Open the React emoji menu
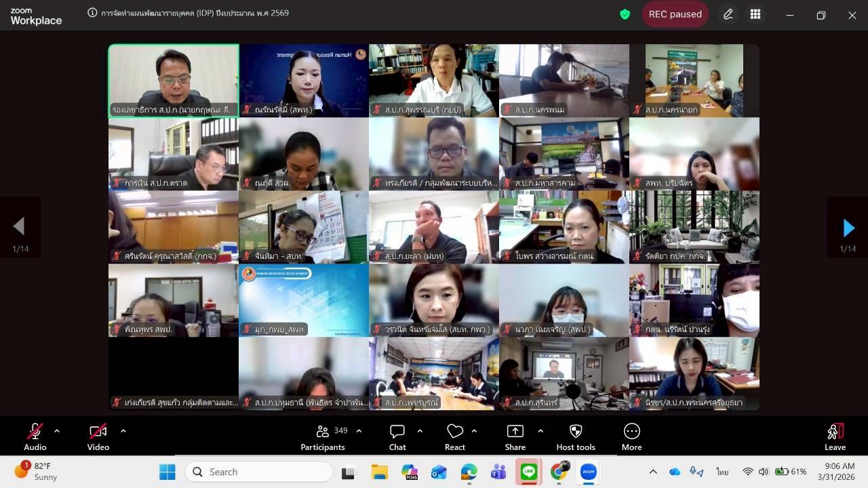This screenshot has width=868, height=488. [x=454, y=436]
